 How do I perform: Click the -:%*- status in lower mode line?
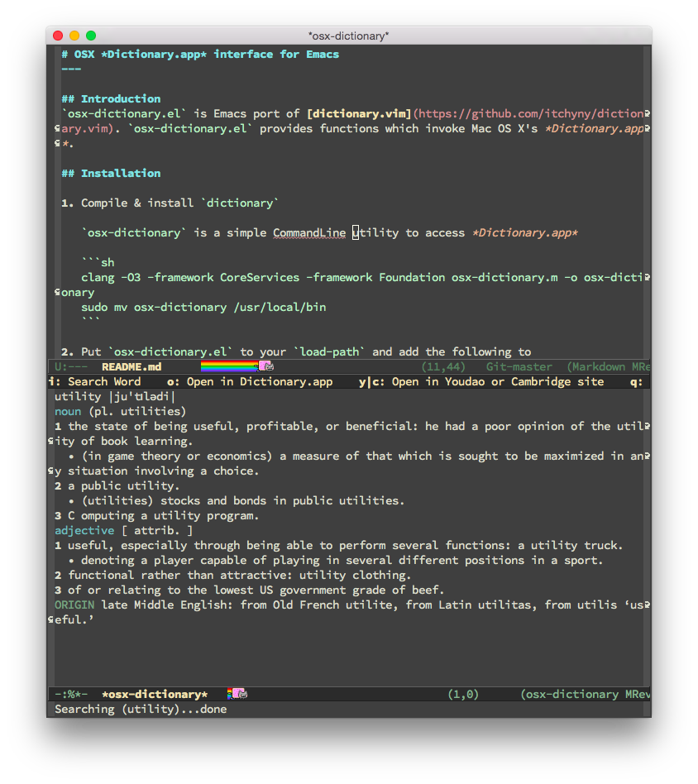click(x=71, y=694)
